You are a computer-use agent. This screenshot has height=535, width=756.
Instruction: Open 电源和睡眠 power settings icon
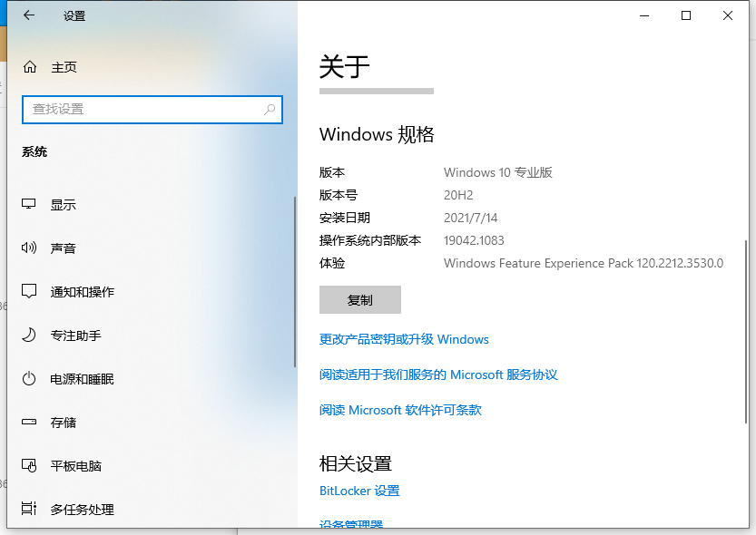click(28, 379)
